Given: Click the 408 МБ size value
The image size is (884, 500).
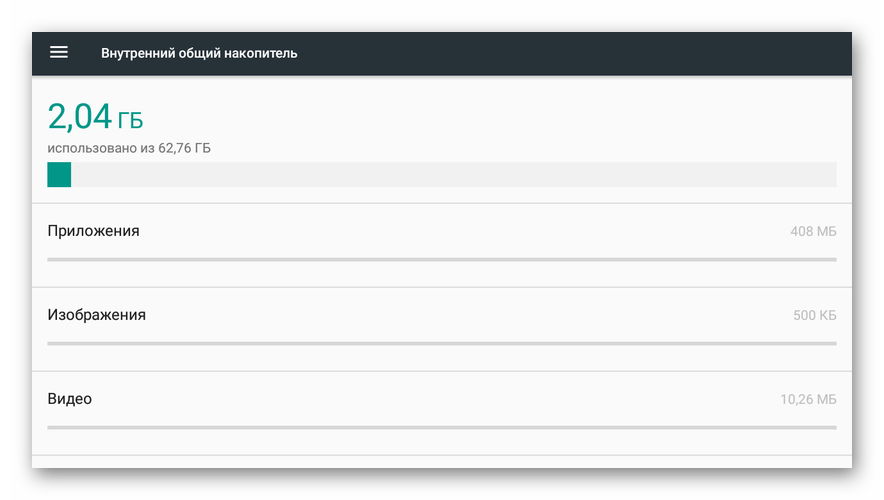Looking at the screenshot, I should click(813, 232).
